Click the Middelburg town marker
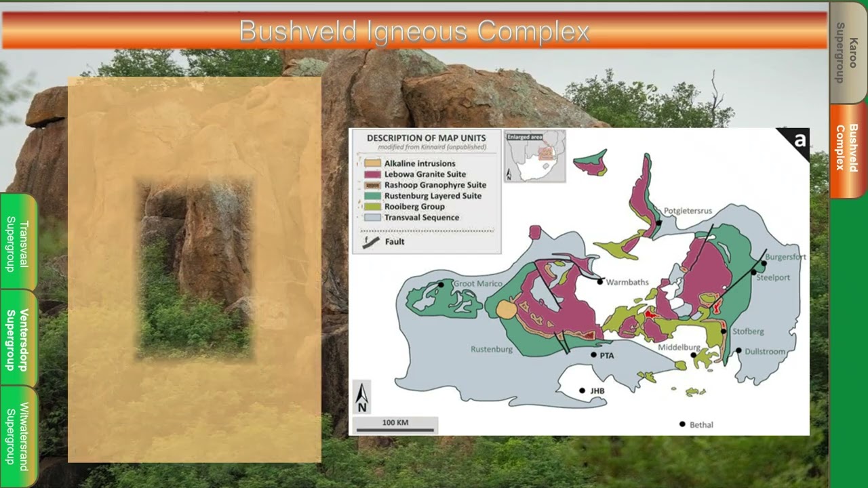868x488 pixels. point(694,354)
